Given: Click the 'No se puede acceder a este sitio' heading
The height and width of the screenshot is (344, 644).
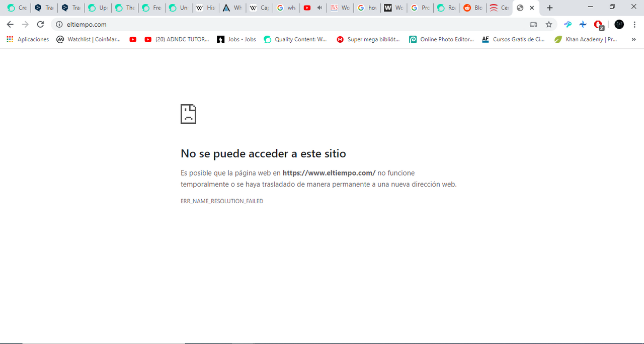Looking at the screenshot, I should coord(263,153).
